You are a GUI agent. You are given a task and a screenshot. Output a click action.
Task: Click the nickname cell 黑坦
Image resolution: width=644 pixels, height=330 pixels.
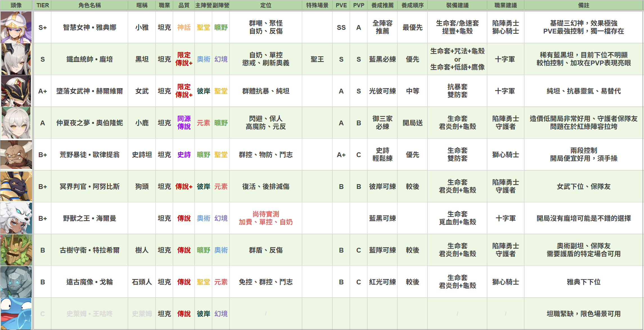coord(142,59)
